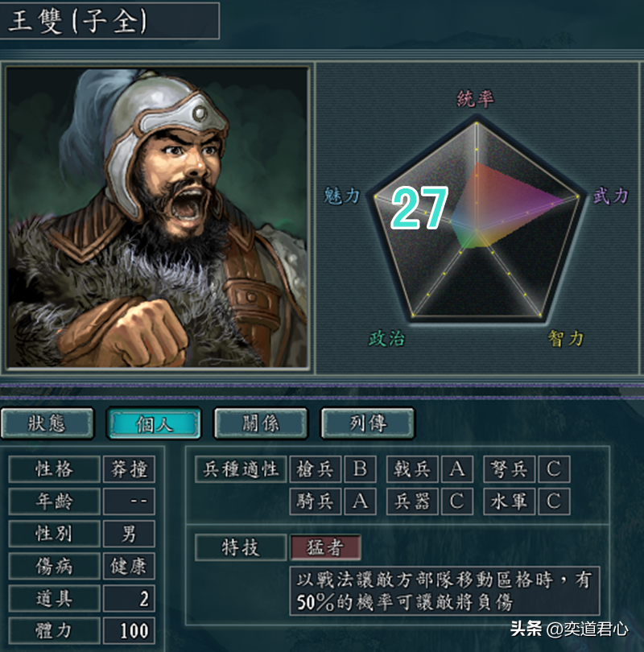The width and height of the screenshot is (644, 652).
Task: Select the 政治 label on radar chart
Action: [386, 338]
